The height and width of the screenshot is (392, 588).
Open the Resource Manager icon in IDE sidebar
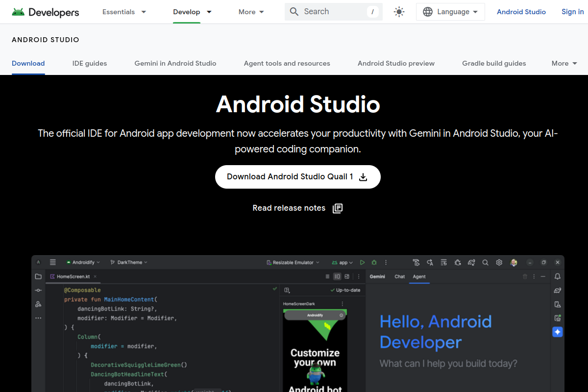pyautogui.click(x=38, y=304)
